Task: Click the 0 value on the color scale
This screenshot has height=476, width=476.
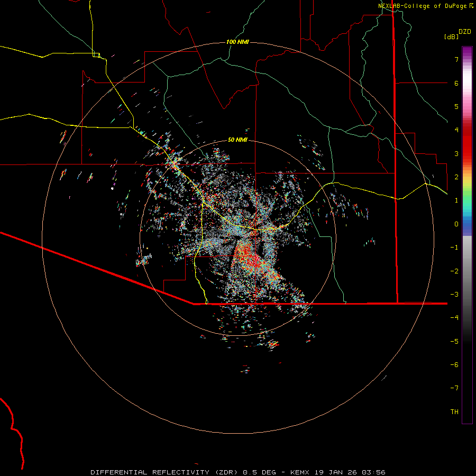Action: 456,224
